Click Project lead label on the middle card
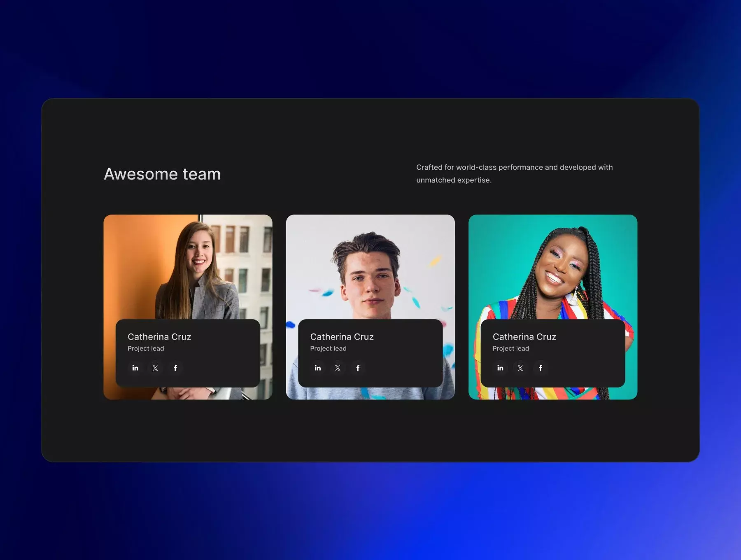Image resolution: width=741 pixels, height=560 pixels. click(329, 349)
